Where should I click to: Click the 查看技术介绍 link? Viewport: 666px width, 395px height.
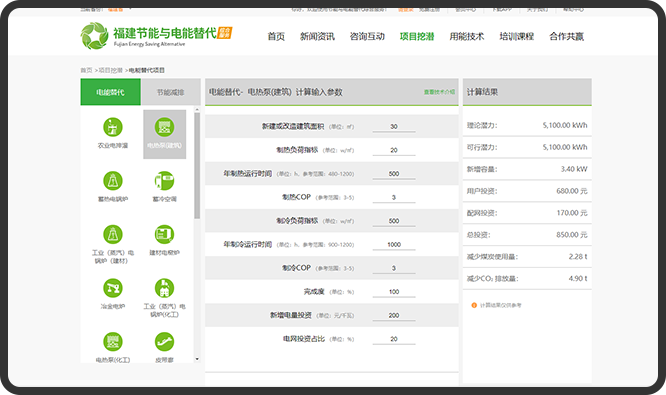[439, 92]
